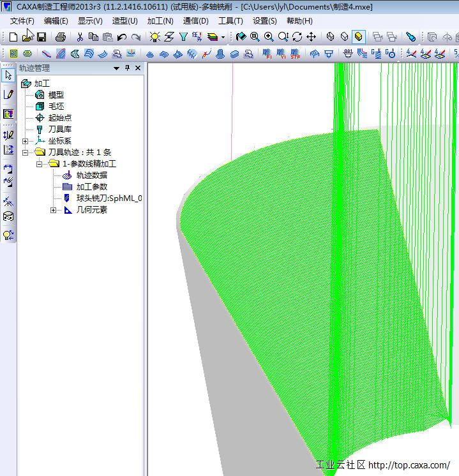Open 编辑(E) menu

tap(56, 21)
